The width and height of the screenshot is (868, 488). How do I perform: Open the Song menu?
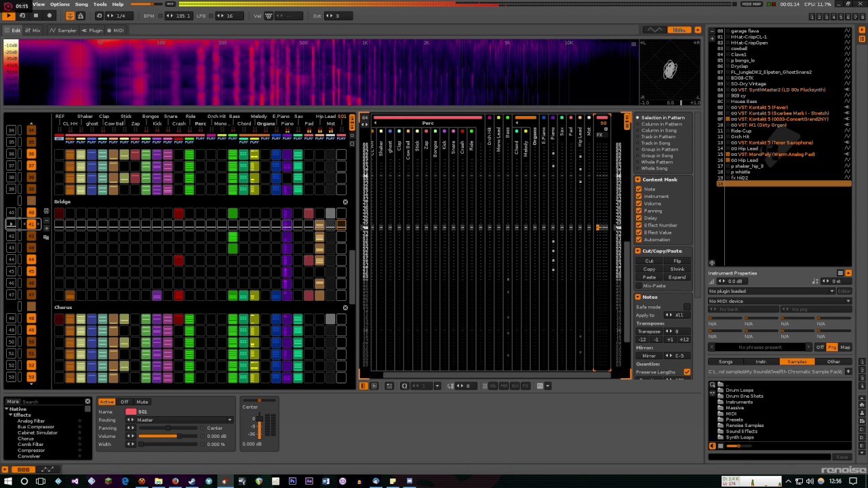(x=81, y=4)
